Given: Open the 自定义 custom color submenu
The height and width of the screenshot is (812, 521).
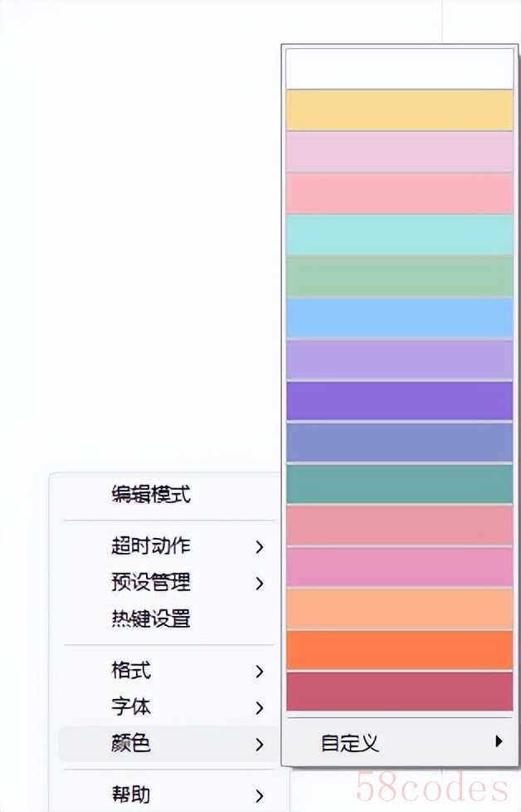Looking at the screenshot, I should (350, 742).
